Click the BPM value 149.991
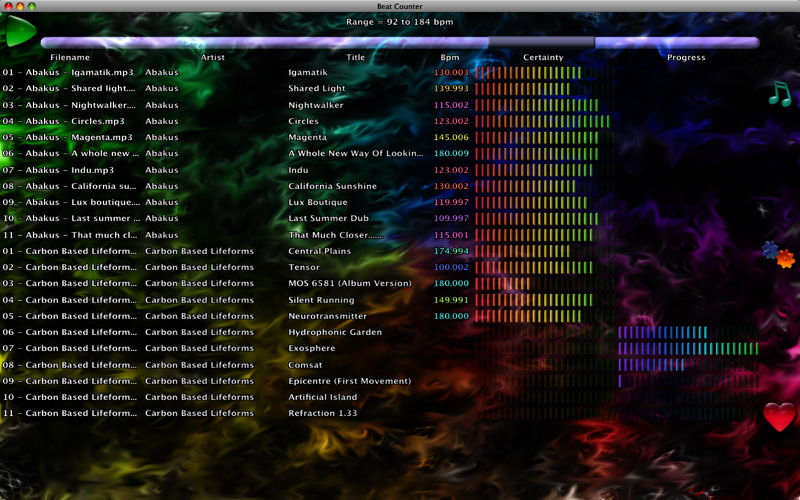This screenshot has width=800, height=500. tap(451, 300)
